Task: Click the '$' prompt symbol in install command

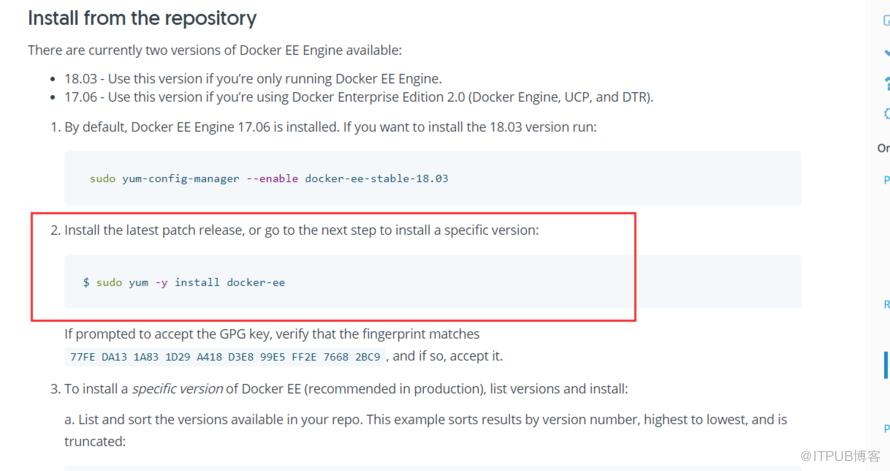Action: tap(86, 282)
